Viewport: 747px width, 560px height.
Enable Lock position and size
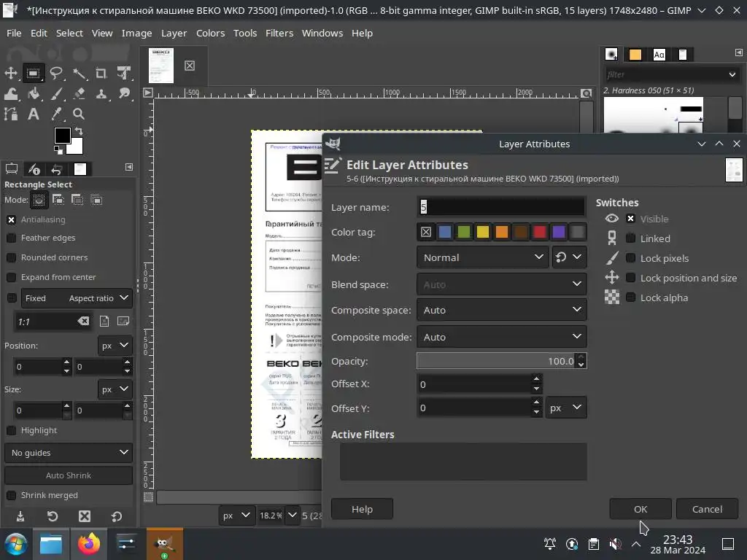tap(630, 278)
